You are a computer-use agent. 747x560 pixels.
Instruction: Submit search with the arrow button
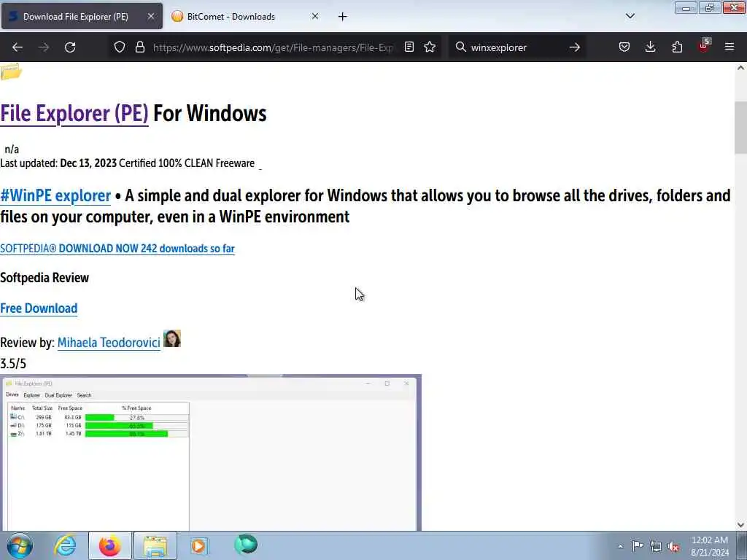tap(575, 47)
